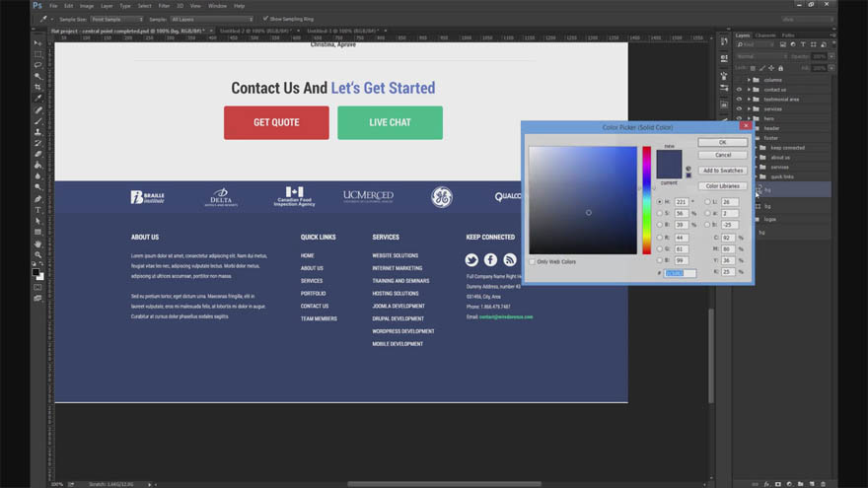Select the S saturation radio button
Screen dimensions: 868x488
pos(659,213)
